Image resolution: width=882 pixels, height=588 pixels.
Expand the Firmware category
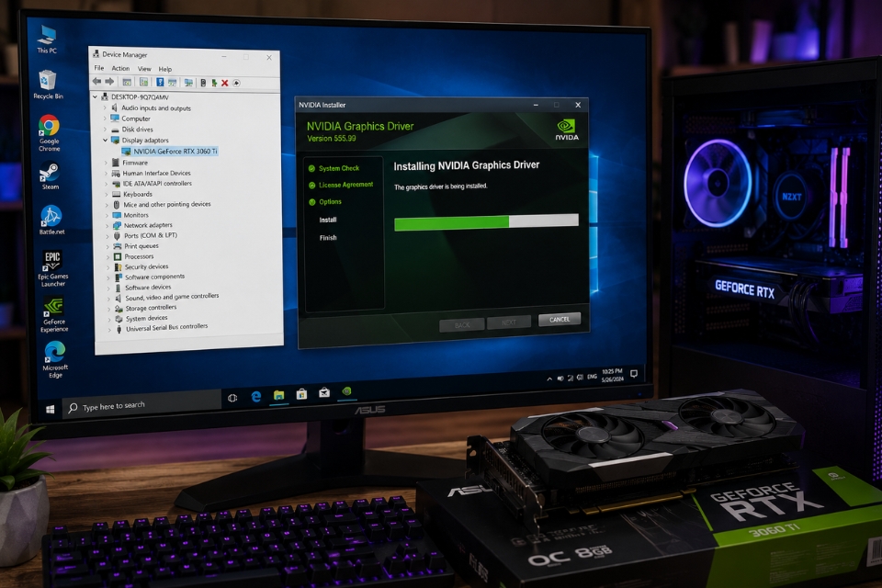click(x=106, y=163)
